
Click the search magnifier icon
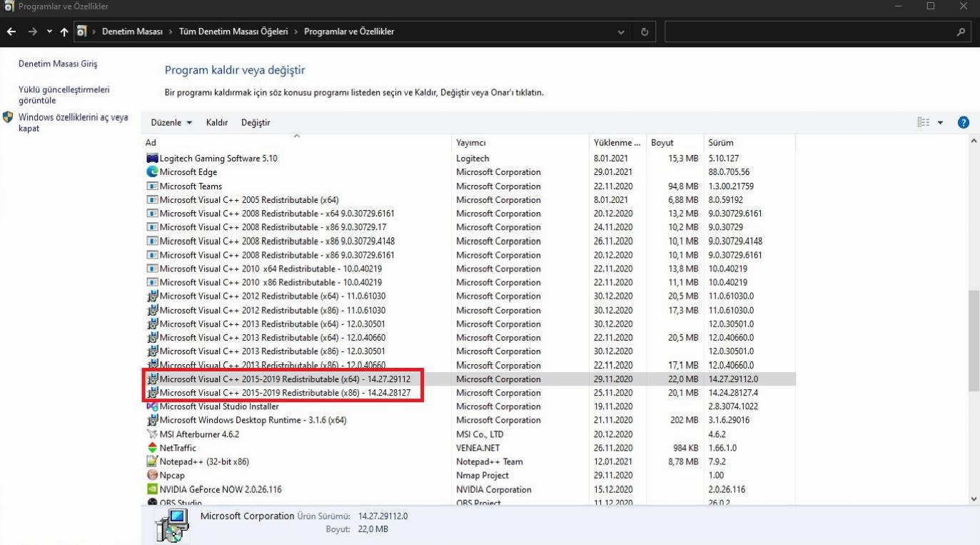961,32
